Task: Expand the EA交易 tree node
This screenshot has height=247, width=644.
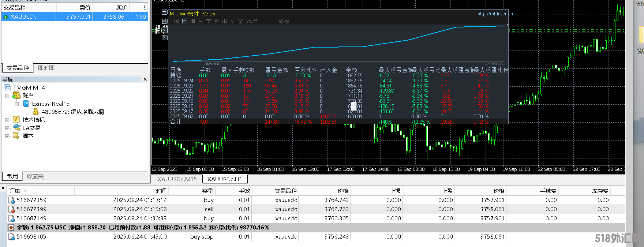Action: coord(7,128)
